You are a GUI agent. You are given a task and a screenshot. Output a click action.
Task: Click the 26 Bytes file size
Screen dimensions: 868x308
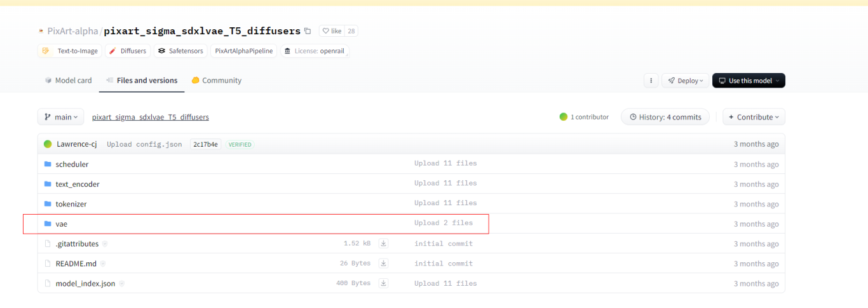(x=355, y=263)
